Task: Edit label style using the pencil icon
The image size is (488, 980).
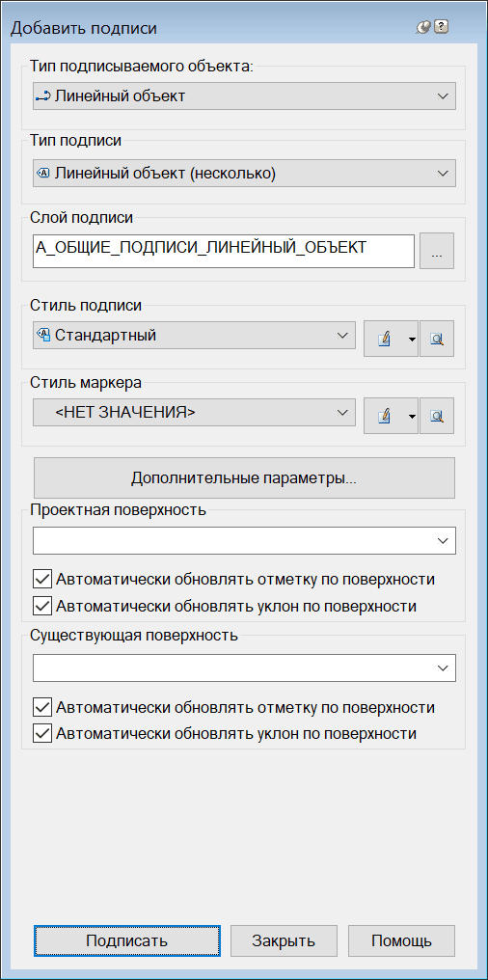Action: point(384,340)
